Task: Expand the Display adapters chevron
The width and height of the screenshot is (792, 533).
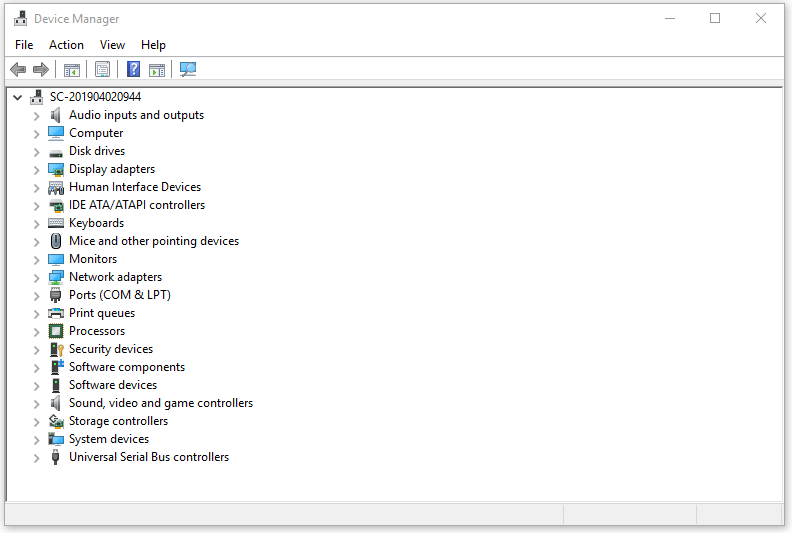Action: pyautogui.click(x=36, y=170)
